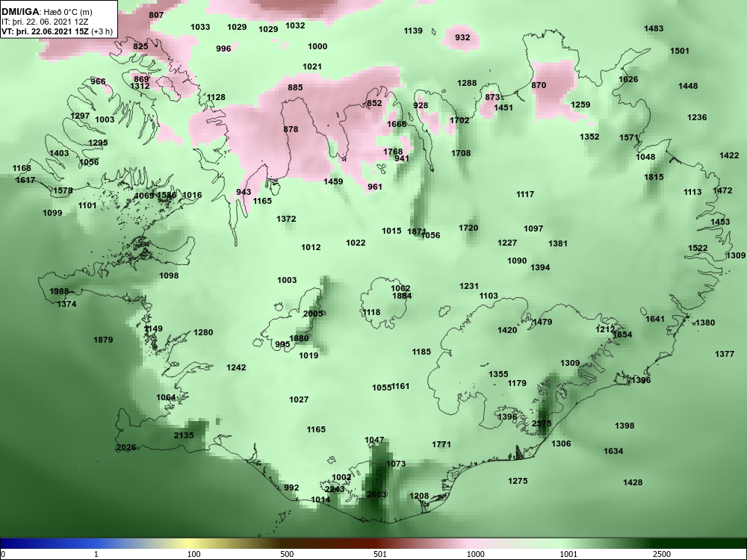Click the 1012 value label
747x560 pixels.
[x=311, y=247]
